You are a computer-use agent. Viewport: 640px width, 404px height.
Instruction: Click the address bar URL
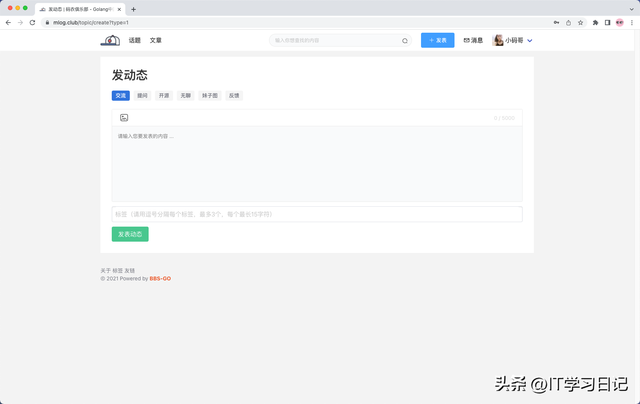coord(91,22)
